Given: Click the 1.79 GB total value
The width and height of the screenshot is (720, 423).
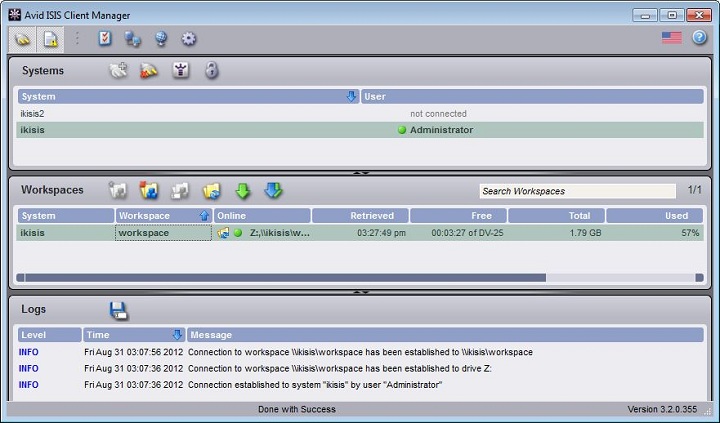Looking at the screenshot, I should coord(585,233).
